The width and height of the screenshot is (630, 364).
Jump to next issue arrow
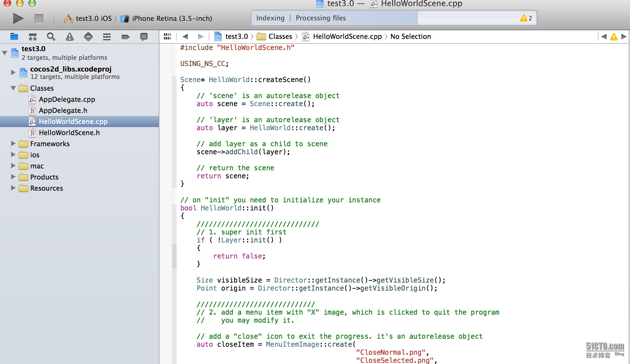[624, 36]
